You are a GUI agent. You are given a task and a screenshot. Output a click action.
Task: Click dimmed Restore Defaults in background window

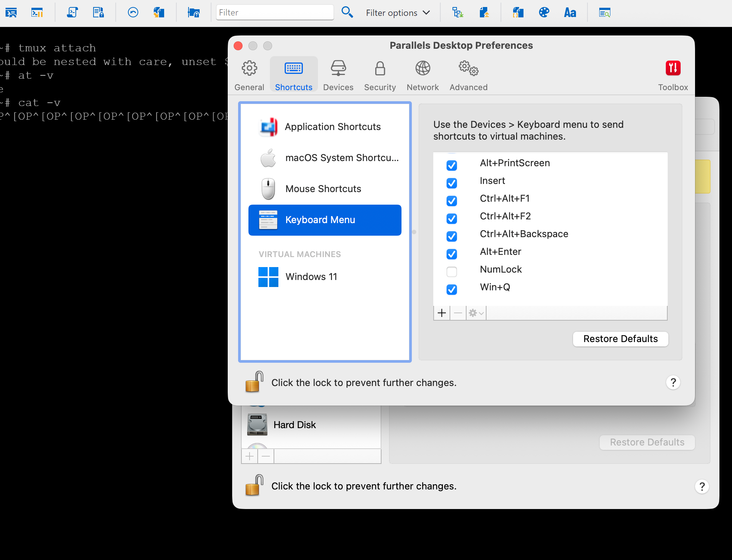[647, 442]
